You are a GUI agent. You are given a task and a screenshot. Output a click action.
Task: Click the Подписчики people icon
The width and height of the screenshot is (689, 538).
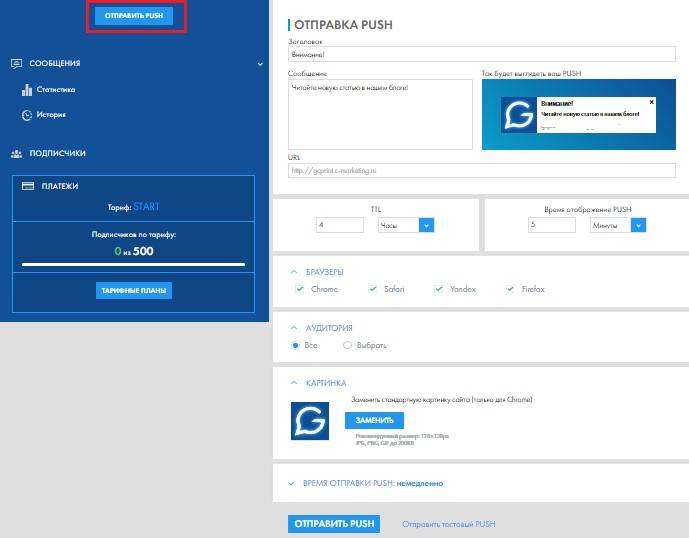16,154
